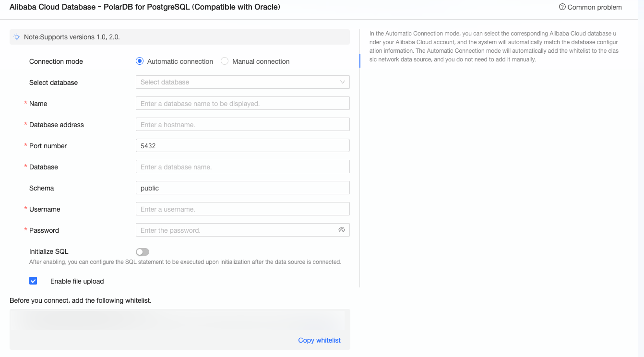The height and width of the screenshot is (357, 644).
Task: Click the Username input field
Action: point(242,209)
